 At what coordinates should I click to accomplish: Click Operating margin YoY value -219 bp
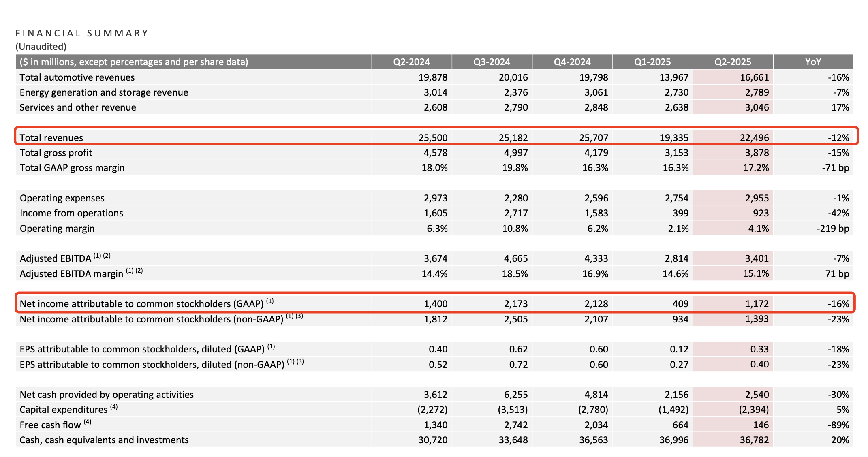click(x=832, y=228)
